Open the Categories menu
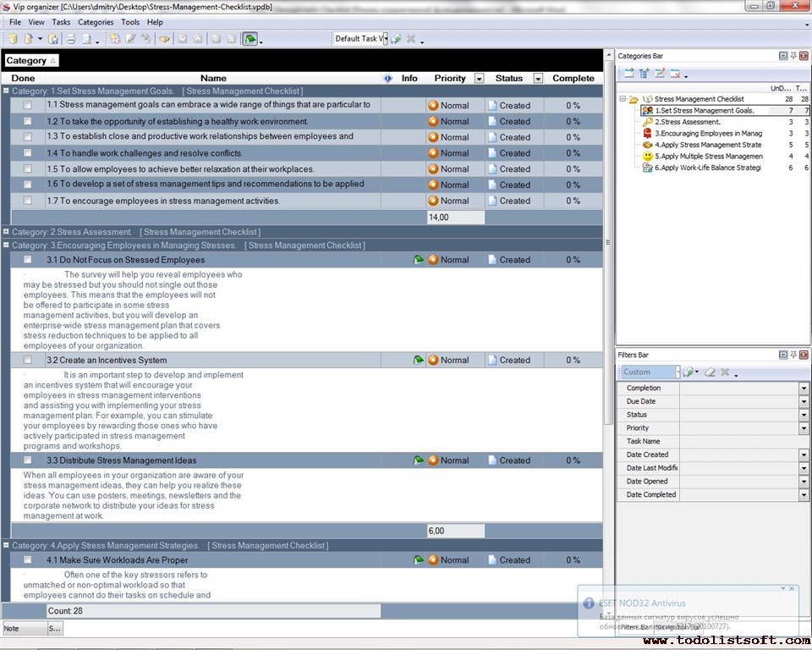Viewport: 812px width, 650px height. click(96, 22)
